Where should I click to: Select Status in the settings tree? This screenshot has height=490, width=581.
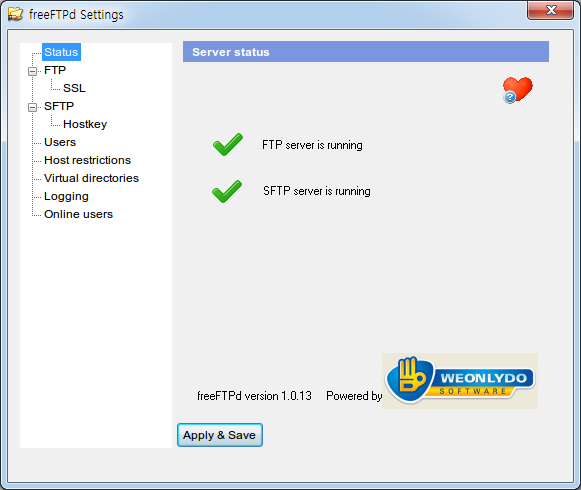tap(61, 52)
